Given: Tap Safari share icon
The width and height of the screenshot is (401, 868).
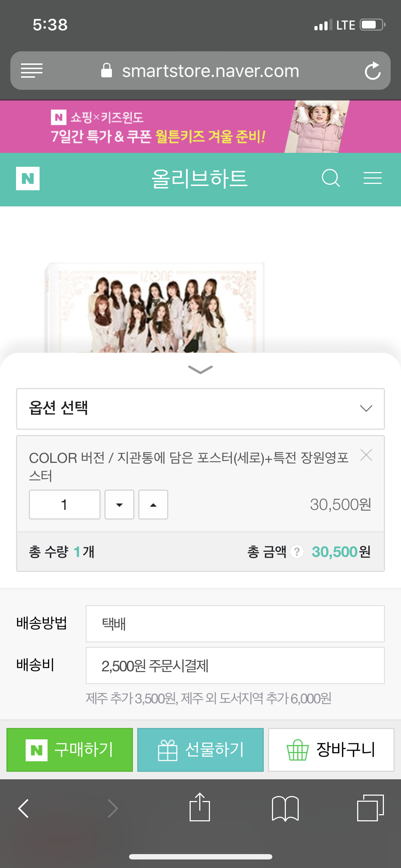Looking at the screenshot, I should point(200,807).
